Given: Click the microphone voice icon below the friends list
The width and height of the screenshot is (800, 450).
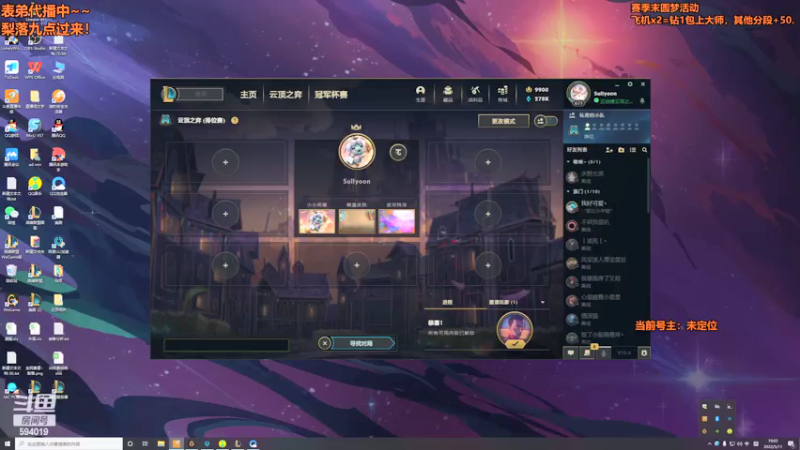Looking at the screenshot, I should pos(604,353).
